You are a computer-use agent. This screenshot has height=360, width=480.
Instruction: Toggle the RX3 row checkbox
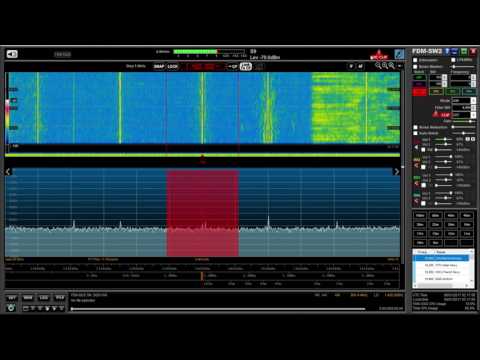coord(423,185)
